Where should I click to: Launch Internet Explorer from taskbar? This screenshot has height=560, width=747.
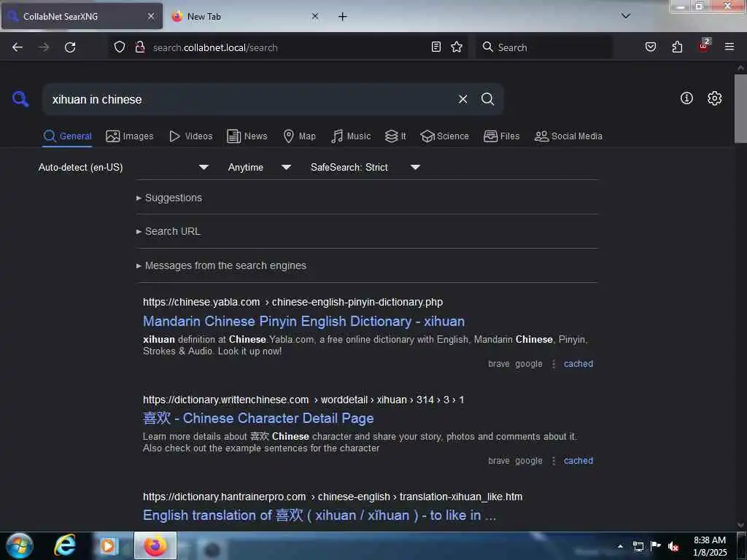pyautogui.click(x=65, y=545)
